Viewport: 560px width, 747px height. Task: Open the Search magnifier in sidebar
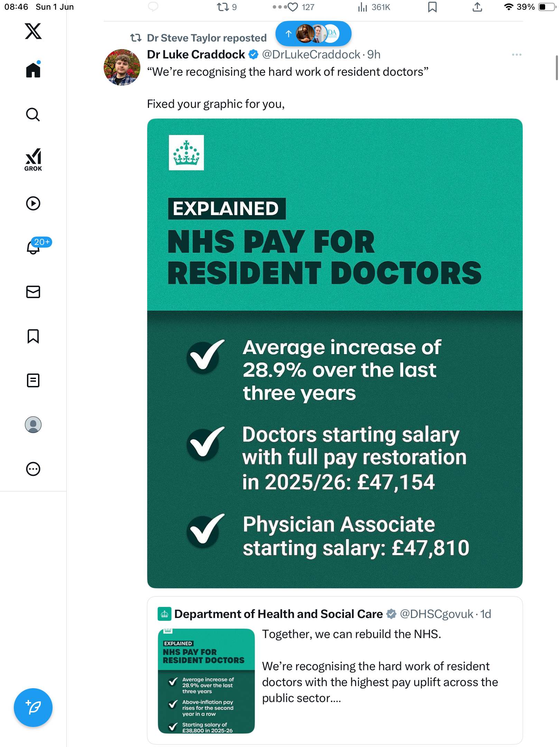[x=33, y=114]
